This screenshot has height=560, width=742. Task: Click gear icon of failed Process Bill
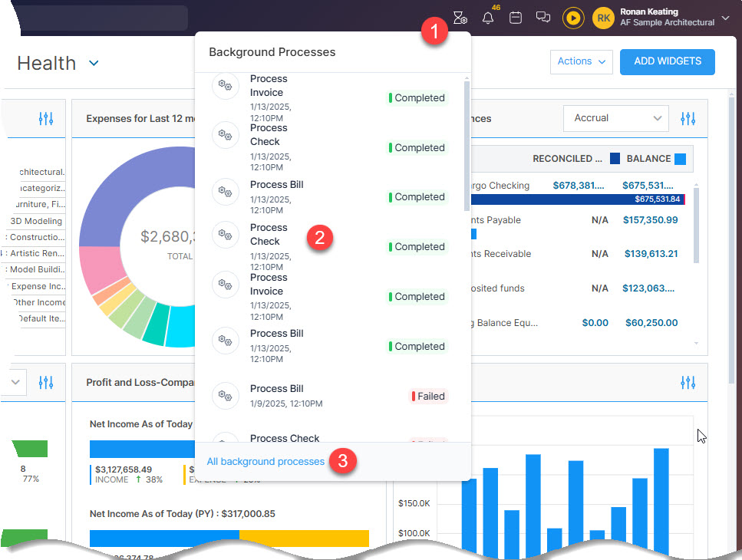point(226,396)
